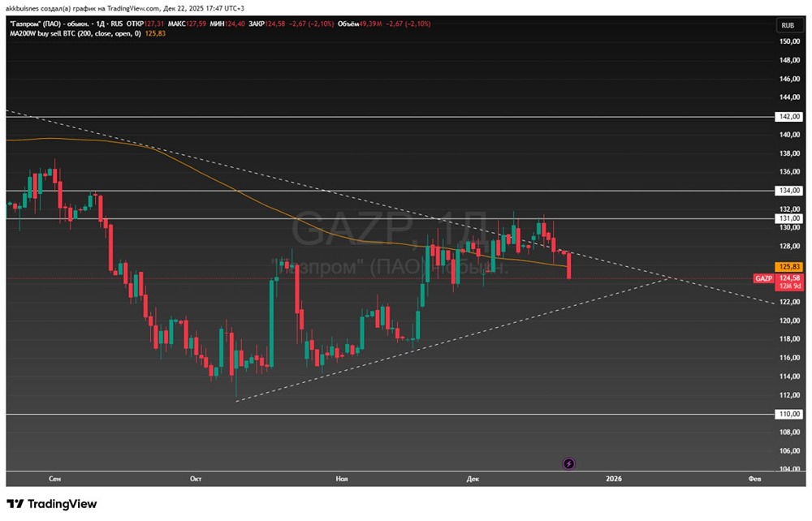Click the 144,00 price axis tick
Screen dimensions: 812x521
click(x=789, y=97)
